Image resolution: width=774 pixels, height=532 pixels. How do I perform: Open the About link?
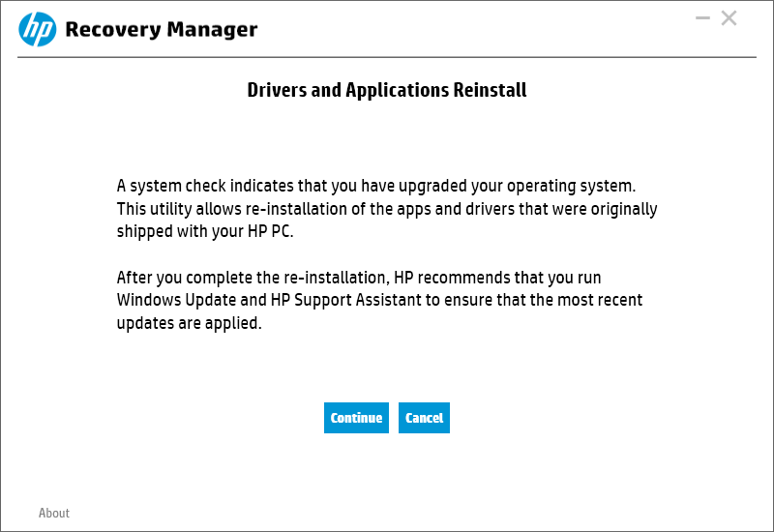[x=54, y=514]
